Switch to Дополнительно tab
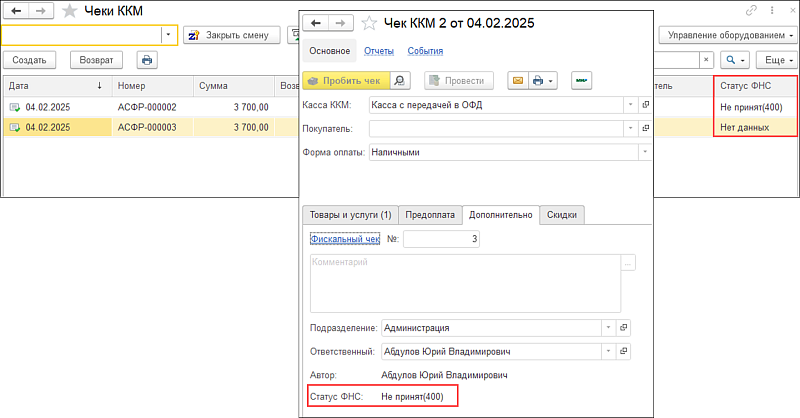Image resolution: width=800 pixels, height=418 pixels. pyautogui.click(x=501, y=215)
